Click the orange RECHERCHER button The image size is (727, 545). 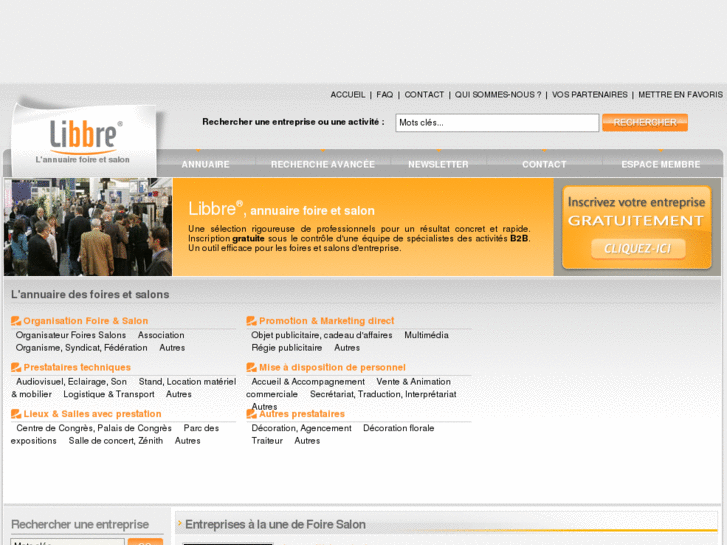point(645,122)
